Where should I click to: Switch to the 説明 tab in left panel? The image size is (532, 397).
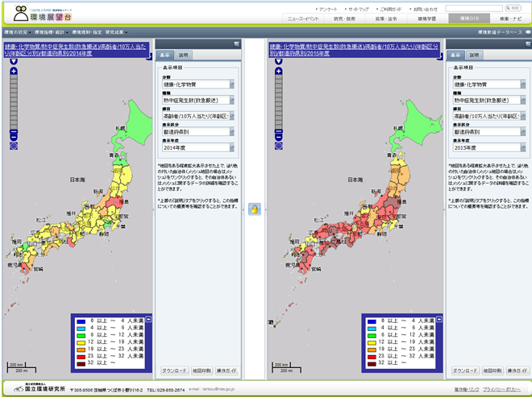(x=182, y=56)
